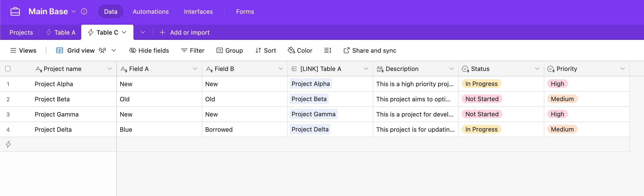Viewport: 644px width, 196px height.
Task: Select the Projects table tab
Action: click(x=21, y=33)
